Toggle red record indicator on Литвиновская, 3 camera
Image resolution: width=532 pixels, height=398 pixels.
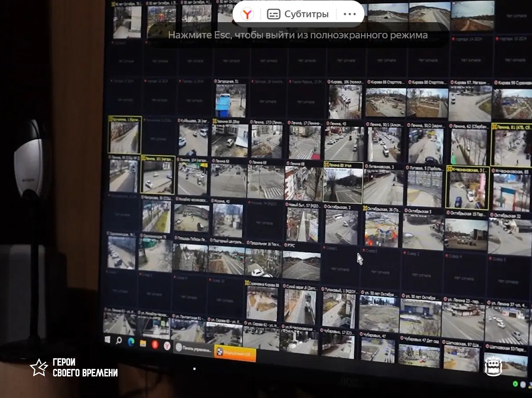pos(366,166)
